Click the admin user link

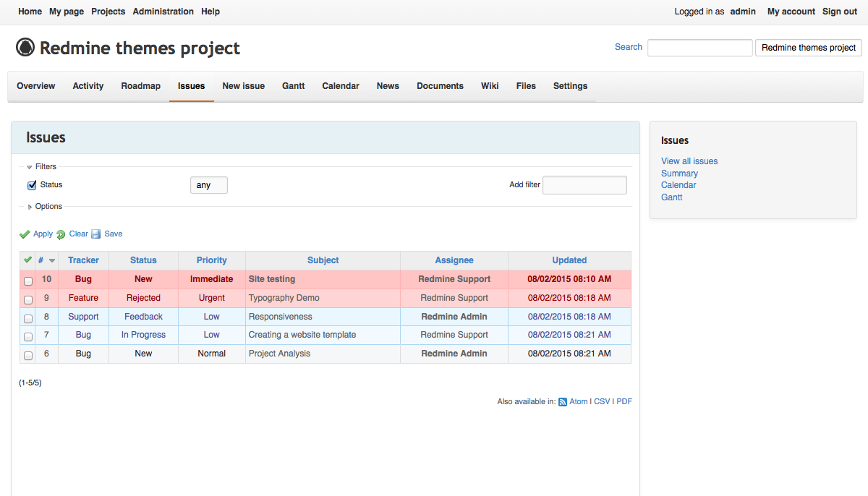[x=743, y=12]
